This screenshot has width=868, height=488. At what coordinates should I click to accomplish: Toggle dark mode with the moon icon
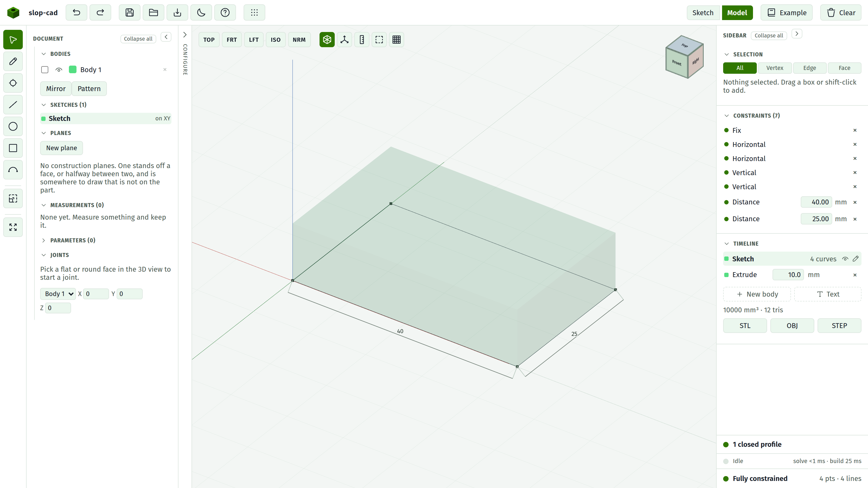pyautogui.click(x=201, y=12)
